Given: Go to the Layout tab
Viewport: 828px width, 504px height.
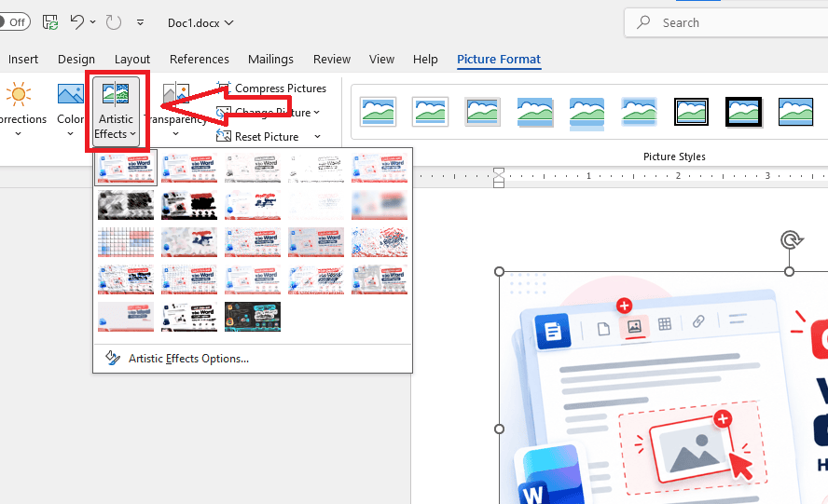Looking at the screenshot, I should pyautogui.click(x=132, y=59).
